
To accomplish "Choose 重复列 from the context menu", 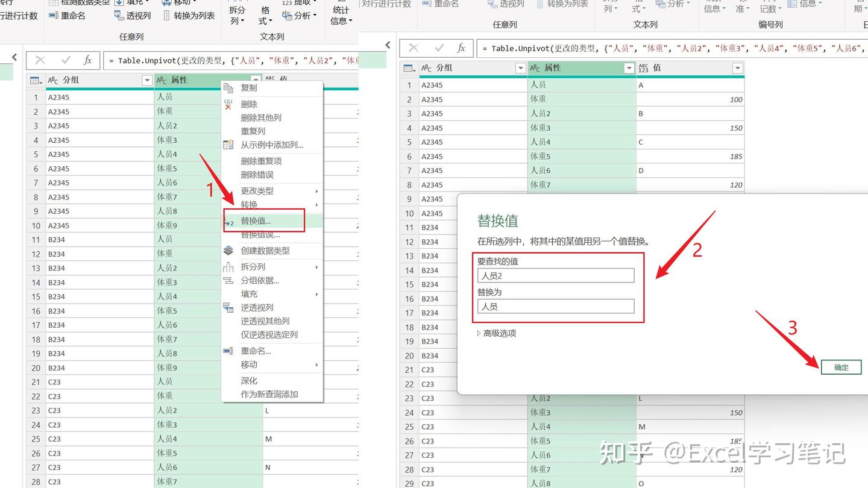I will pos(253,131).
